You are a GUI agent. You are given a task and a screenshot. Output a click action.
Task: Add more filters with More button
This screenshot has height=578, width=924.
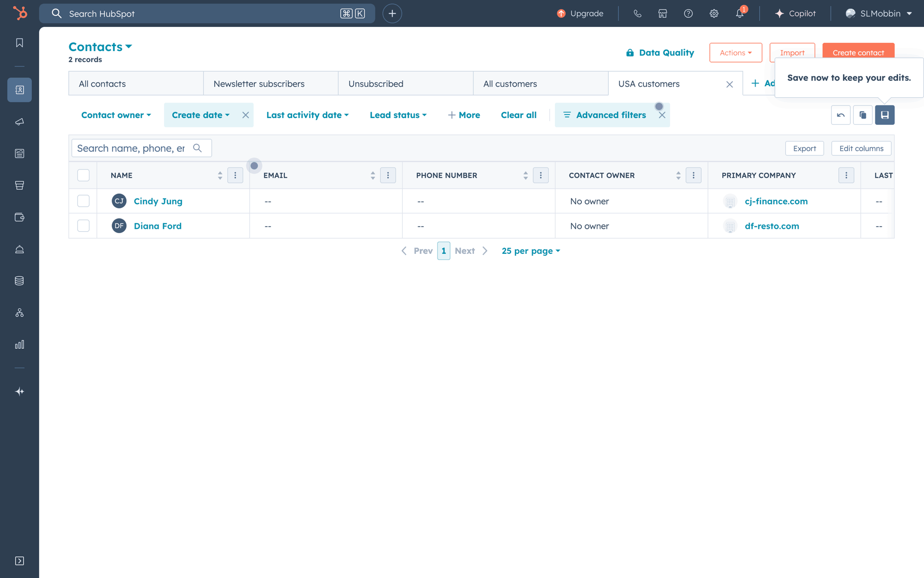pyautogui.click(x=464, y=115)
